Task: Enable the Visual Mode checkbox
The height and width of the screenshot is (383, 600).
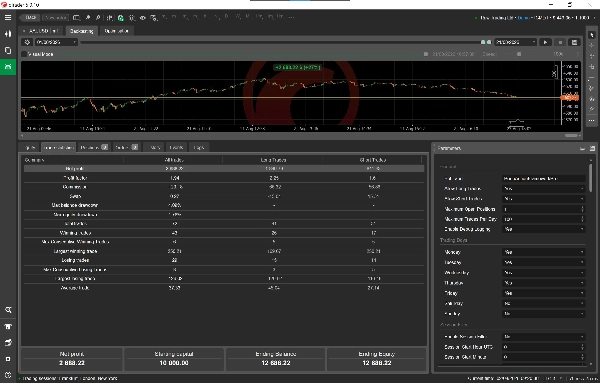Action: (x=24, y=54)
